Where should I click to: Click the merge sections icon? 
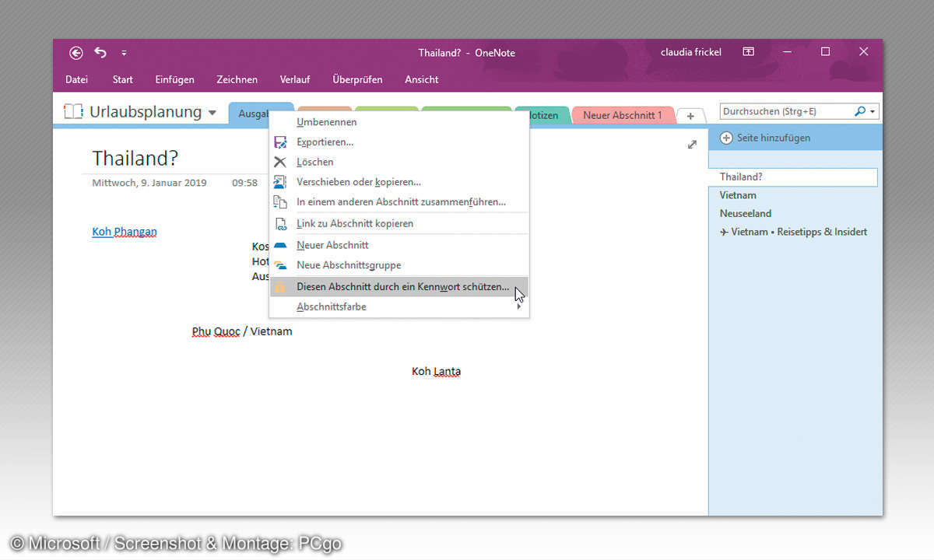(x=280, y=201)
